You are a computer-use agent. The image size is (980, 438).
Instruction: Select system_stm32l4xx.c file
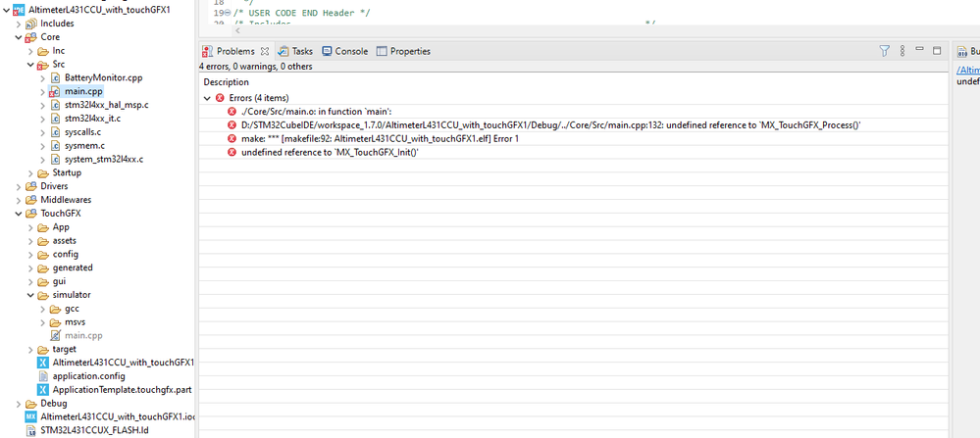(104, 160)
